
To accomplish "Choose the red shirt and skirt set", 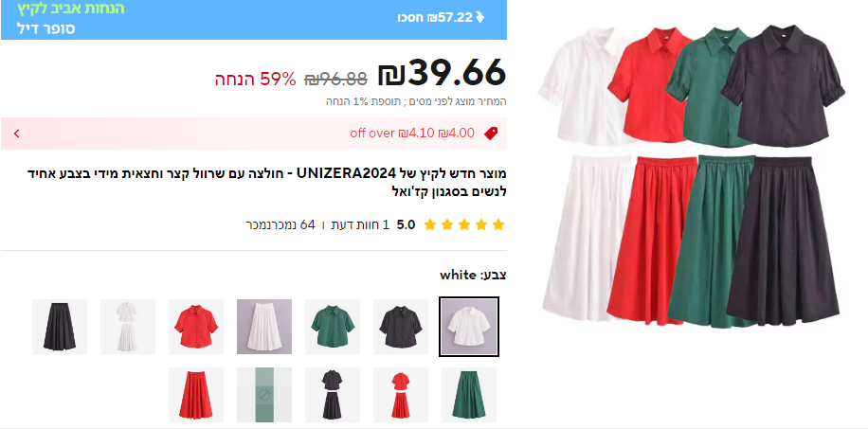I will [x=401, y=395].
